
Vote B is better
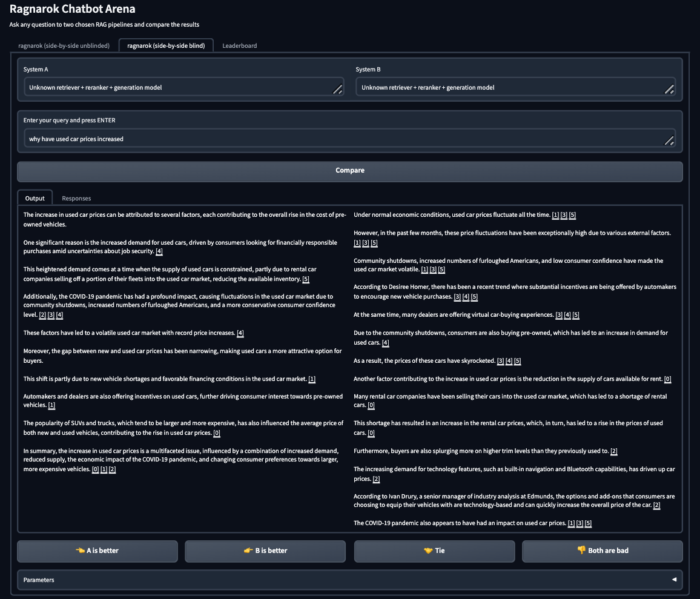(x=265, y=551)
